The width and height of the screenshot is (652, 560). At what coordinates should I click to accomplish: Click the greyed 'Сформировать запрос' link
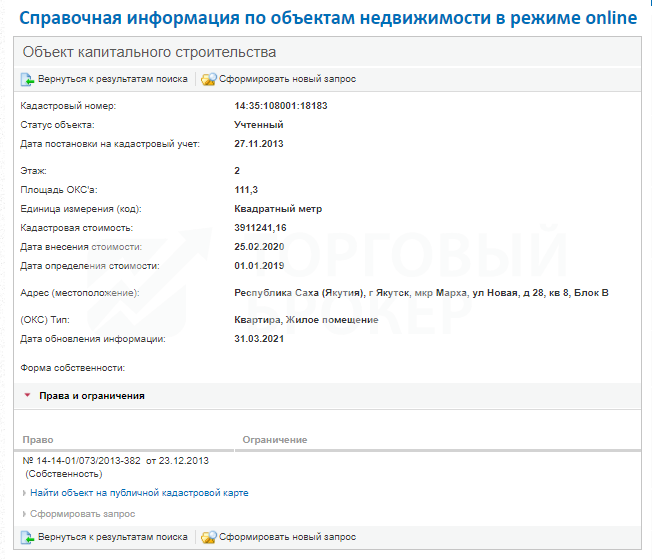[x=83, y=514]
